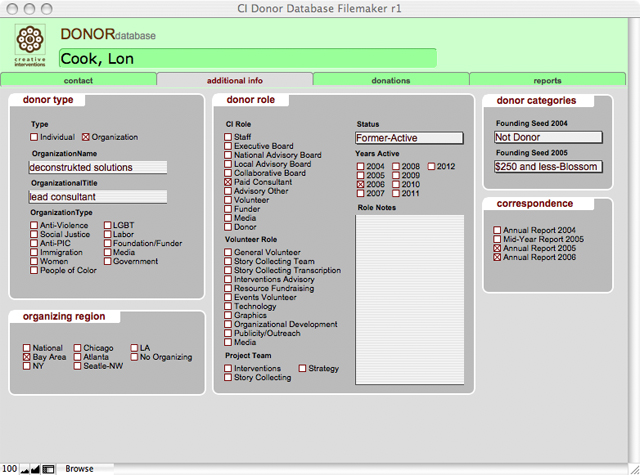
Task: Enable the Annual Report 2004 checkbox
Action: 497,231
